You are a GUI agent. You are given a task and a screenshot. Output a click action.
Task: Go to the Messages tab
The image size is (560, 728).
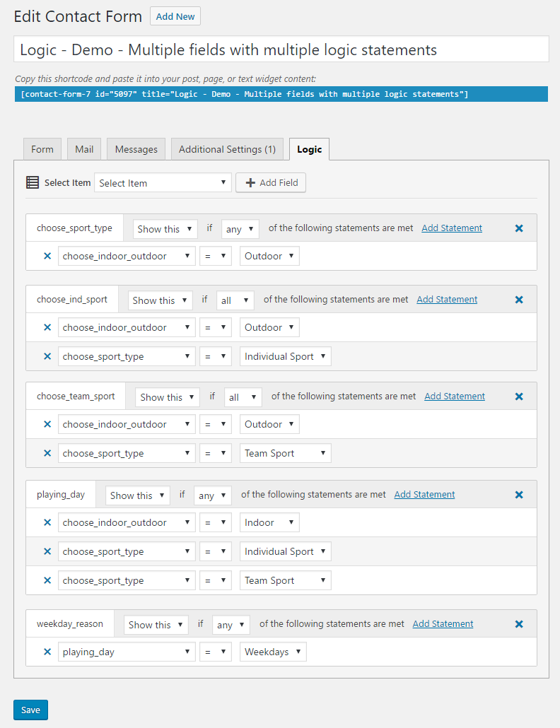pos(136,149)
